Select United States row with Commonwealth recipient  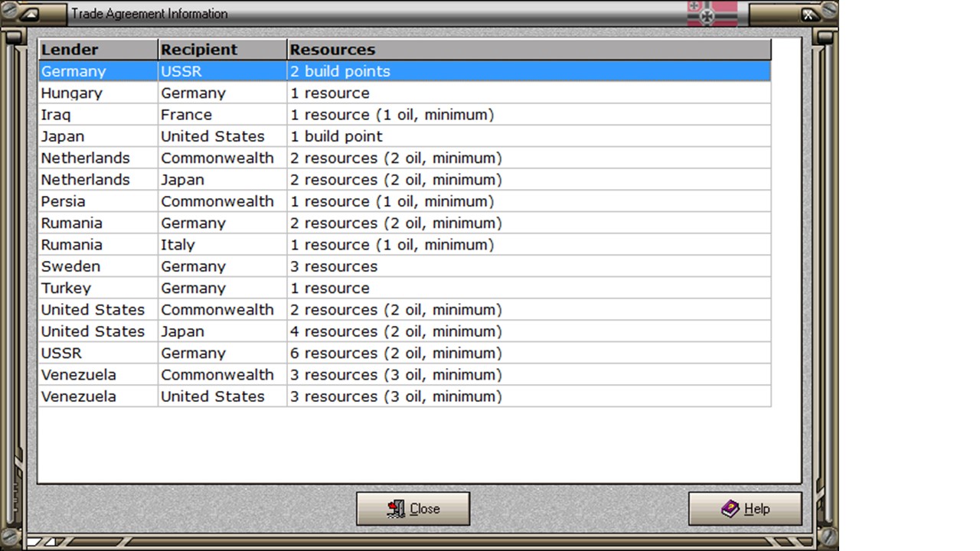pos(404,310)
